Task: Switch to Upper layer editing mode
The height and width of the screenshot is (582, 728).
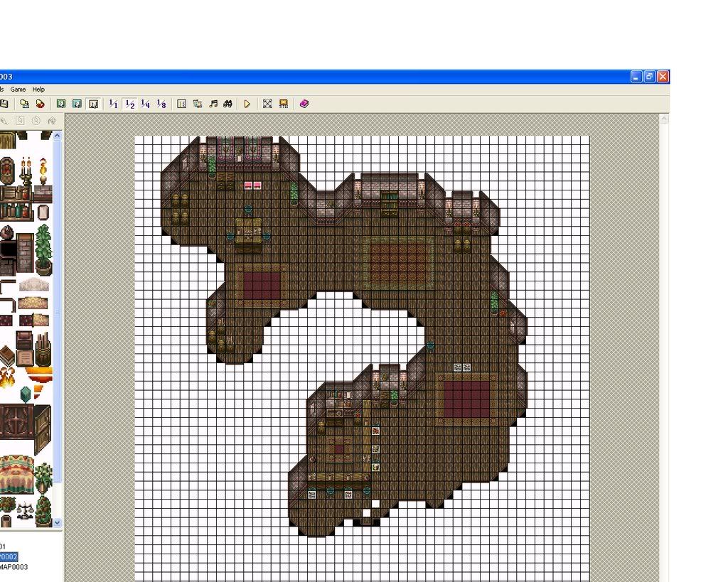Action: tap(77, 104)
